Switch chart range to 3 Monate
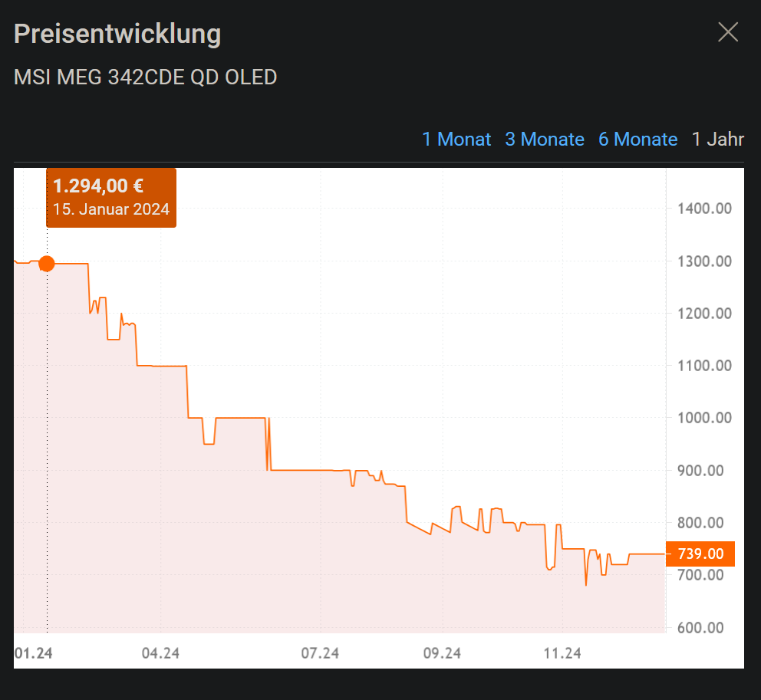Screen dimensions: 761x700 (x=545, y=140)
